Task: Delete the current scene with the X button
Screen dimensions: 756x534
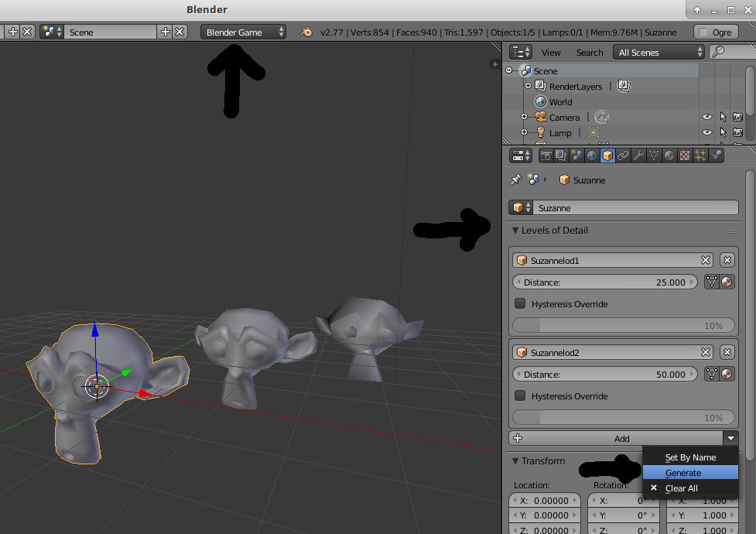Action: (x=180, y=32)
